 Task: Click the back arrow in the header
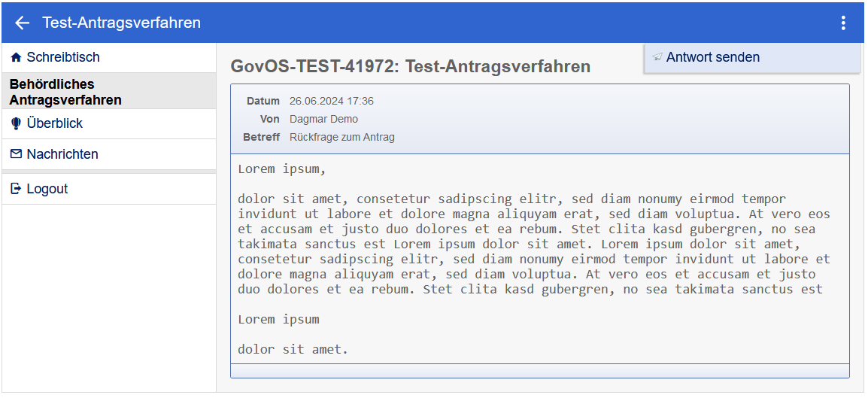pos(22,23)
